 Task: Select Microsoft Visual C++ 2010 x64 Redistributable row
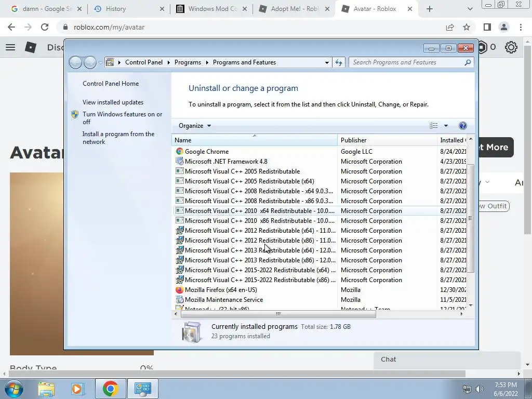pyautogui.click(x=320, y=211)
